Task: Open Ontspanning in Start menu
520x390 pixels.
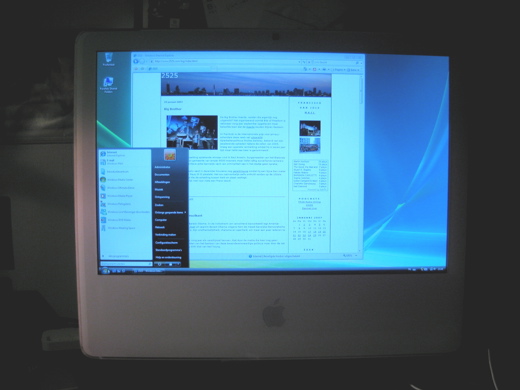Action: (x=162, y=197)
